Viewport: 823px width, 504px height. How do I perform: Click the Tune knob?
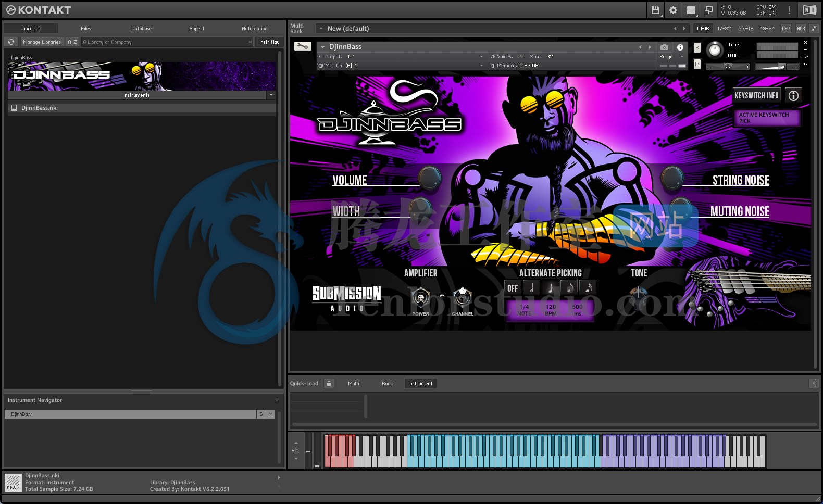(715, 50)
